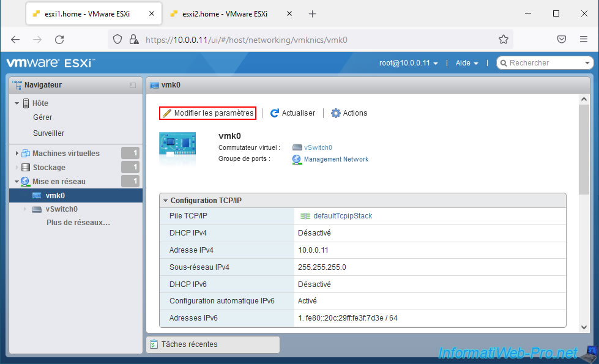The image size is (599, 364).
Task: Open the Actions gear menu
Action: pos(349,113)
